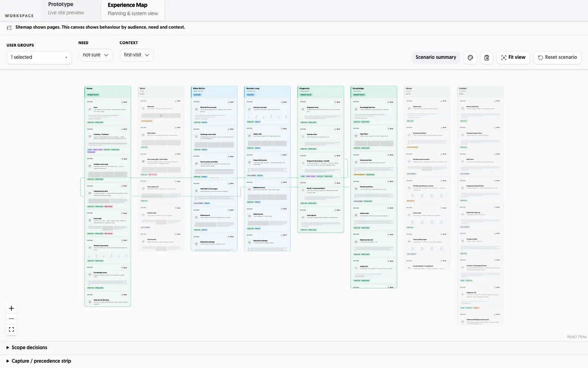588x368 pixels.
Task: Select the Home page column header
Action: tap(108, 92)
